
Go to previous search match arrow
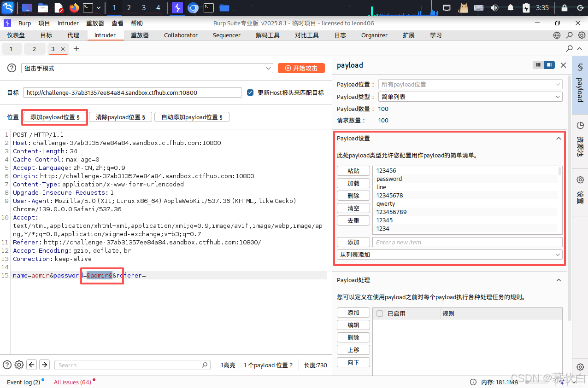click(32, 365)
